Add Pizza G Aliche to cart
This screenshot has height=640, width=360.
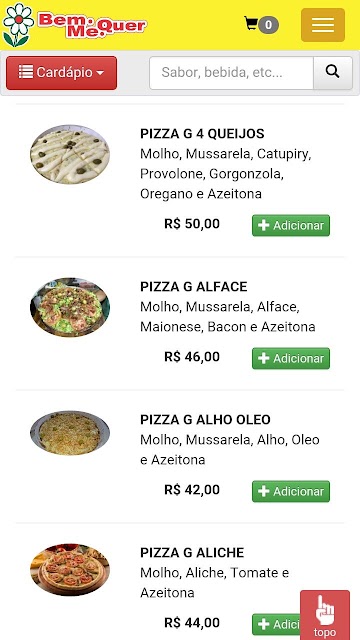pos(276,624)
